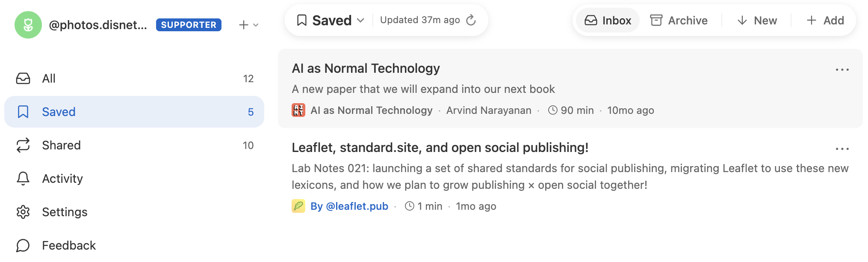Open the By @leaflet.pub author link
Viewport: 868px width, 262px height.
pos(349,206)
